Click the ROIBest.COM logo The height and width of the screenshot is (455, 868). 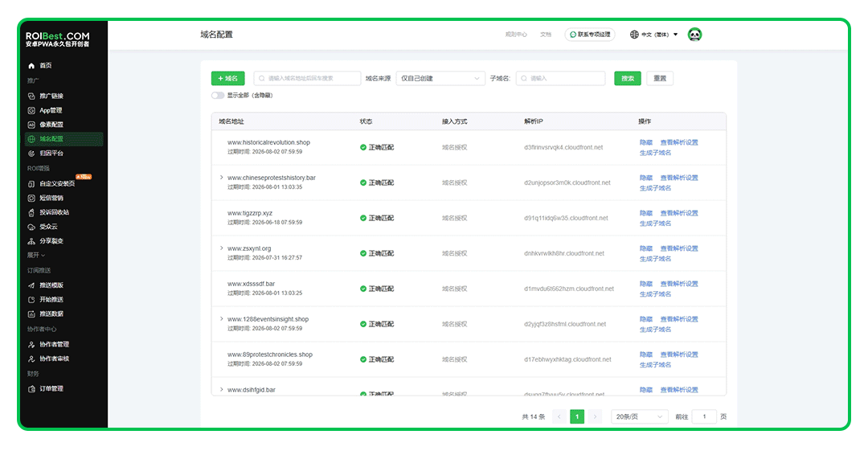point(58,39)
